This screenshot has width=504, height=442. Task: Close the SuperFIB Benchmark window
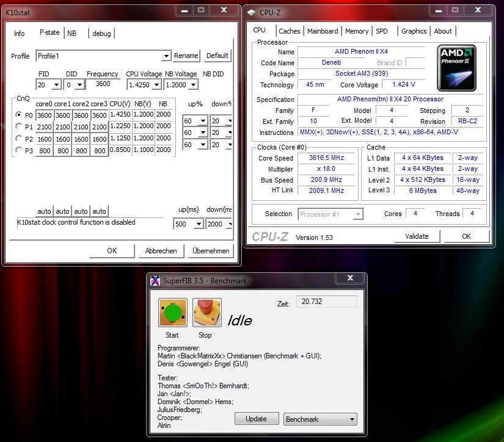pyautogui.click(x=351, y=278)
